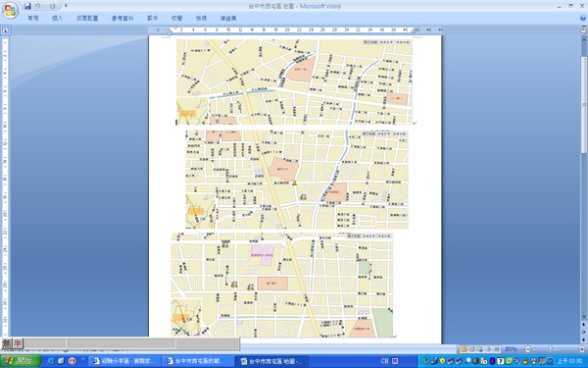The width and height of the screenshot is (588, 368).
Task: Expand the Customize Quick Access Toolbar arrow
Action: (x=66, y=6)
